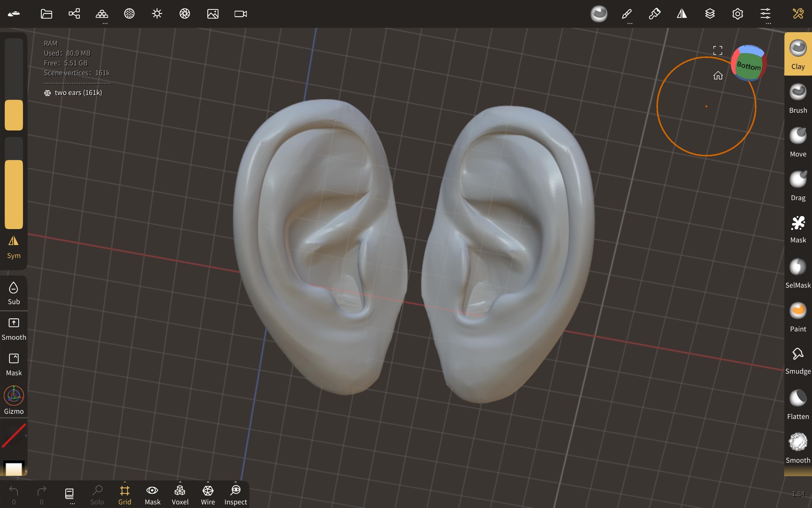812x508 pixels.
Task: Adjust the brush radius slider
Action: point(14,84)
